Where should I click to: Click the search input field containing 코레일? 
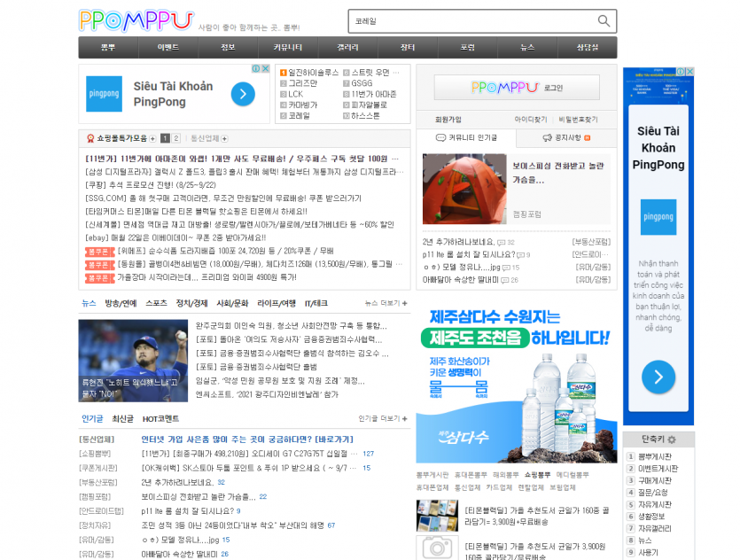470,21
